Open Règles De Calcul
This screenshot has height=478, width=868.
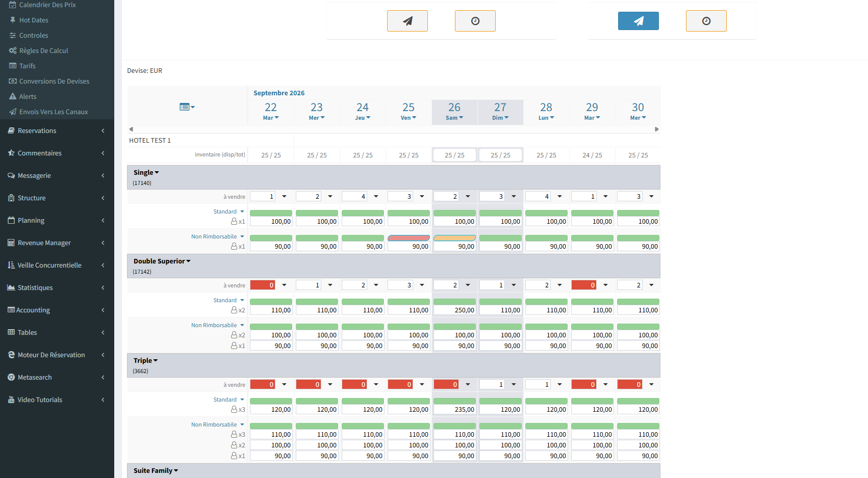[x=43, y=50]
